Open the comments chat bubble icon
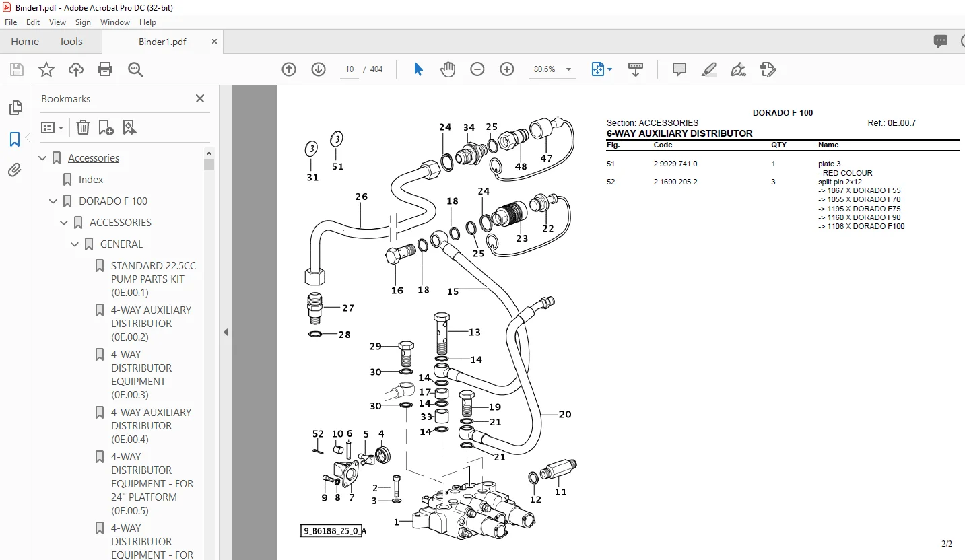Screen dimensions: 965x560 pos(941,41)
